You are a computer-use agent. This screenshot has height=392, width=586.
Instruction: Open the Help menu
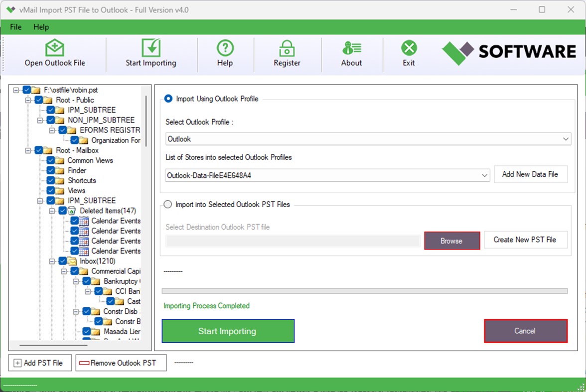[x=41, y=27]
